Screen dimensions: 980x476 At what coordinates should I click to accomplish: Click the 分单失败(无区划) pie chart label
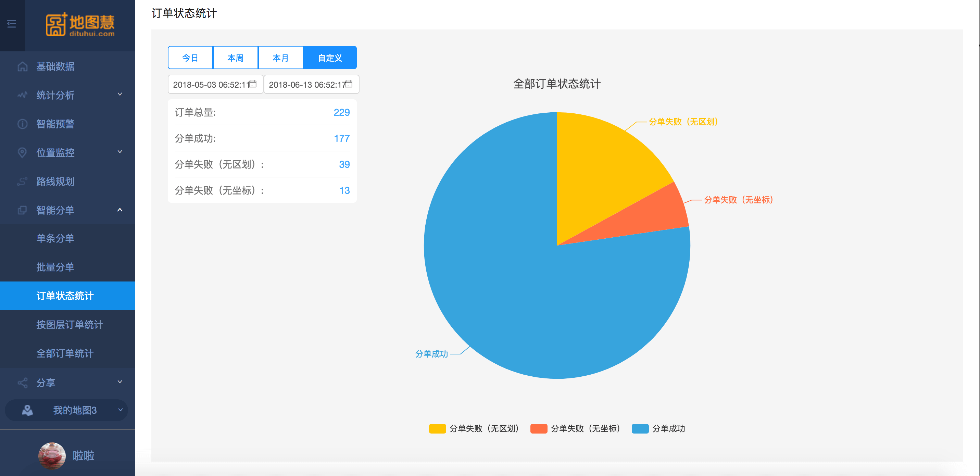pyautogui.click(x=683, y=122)
